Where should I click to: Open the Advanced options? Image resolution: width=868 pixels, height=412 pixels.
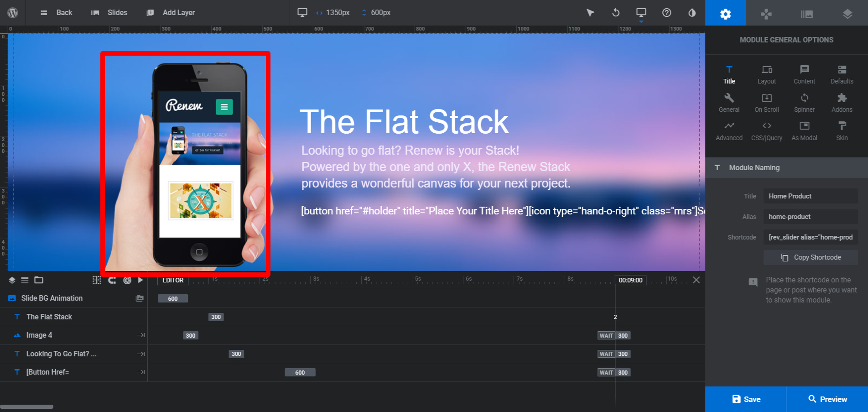coord(729,131)
